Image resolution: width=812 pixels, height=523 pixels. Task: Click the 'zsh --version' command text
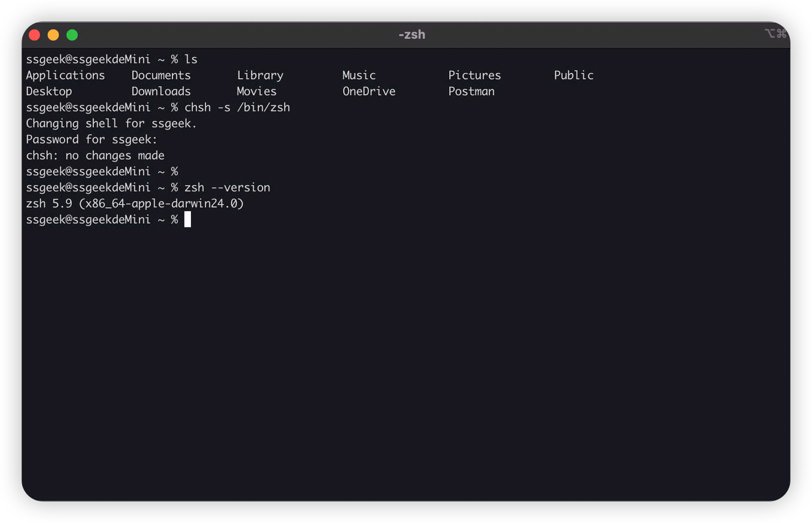point(227,187)
